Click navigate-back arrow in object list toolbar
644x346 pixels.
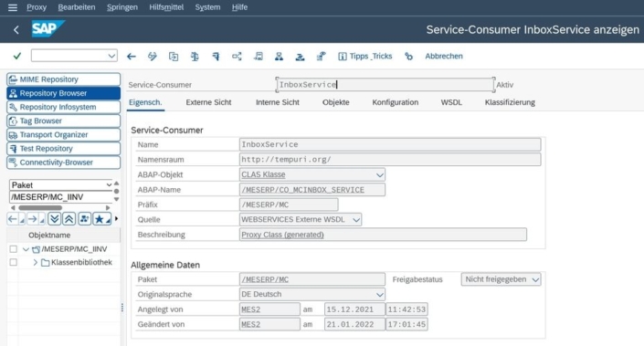(13, 219)
